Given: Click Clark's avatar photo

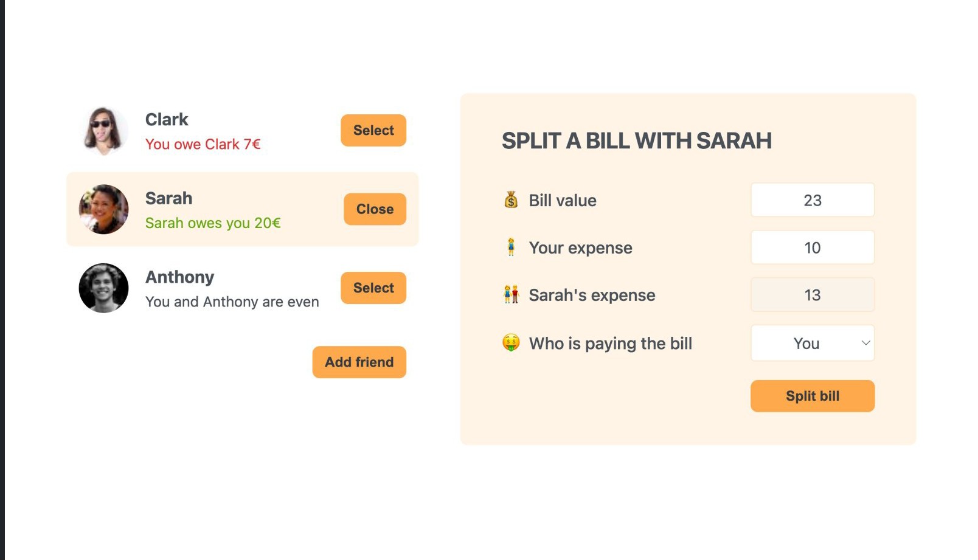Looking at the screenshot, I should click(103, 131).
